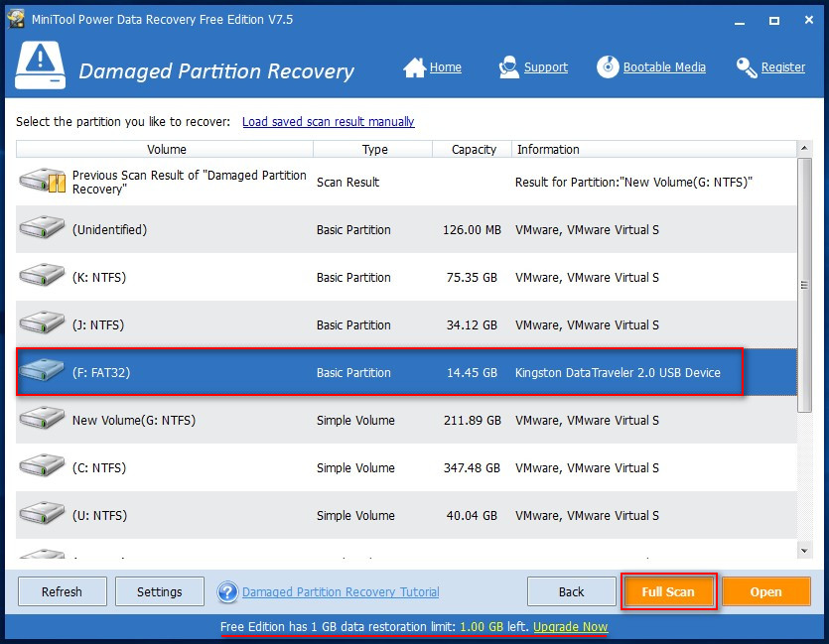
Task: Click the 75.35 GB capacity cell
Action: pos(472,278)
